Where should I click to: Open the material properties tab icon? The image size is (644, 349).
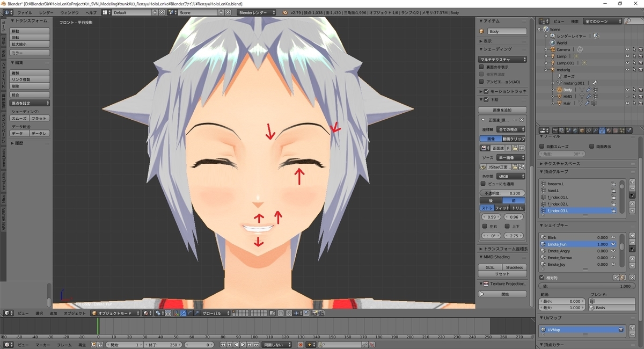[609, 130]
